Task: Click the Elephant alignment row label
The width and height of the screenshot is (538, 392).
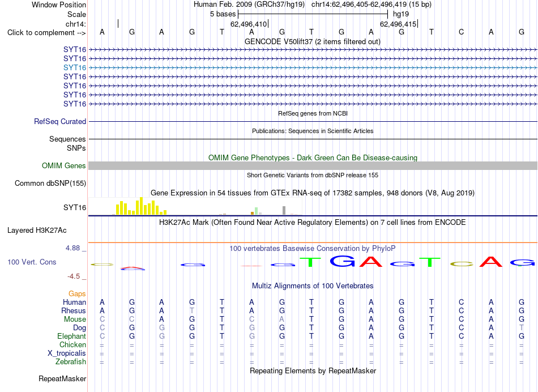Action: (71, 336)
